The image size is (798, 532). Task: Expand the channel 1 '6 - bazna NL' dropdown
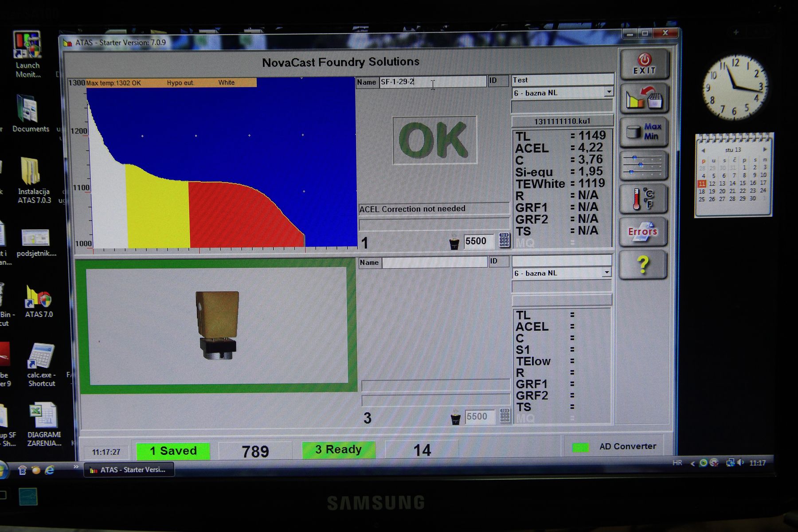[609, 92]
